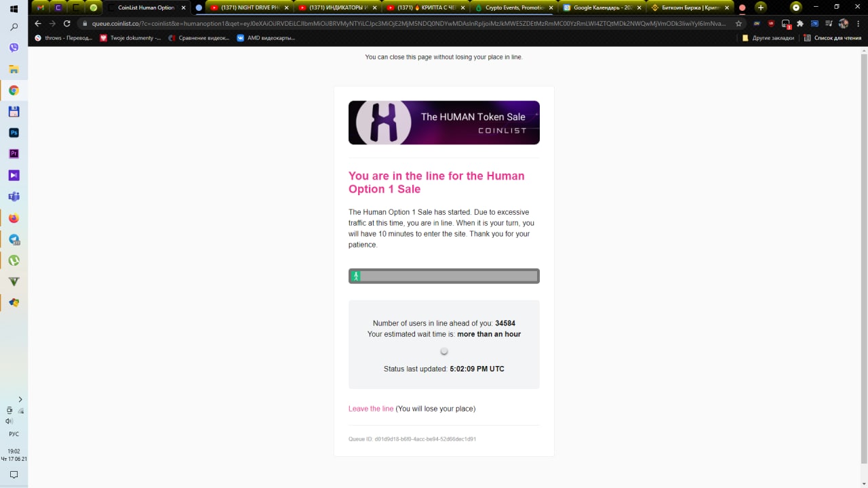Open the Twoje dokumenty bookmark

130,38
